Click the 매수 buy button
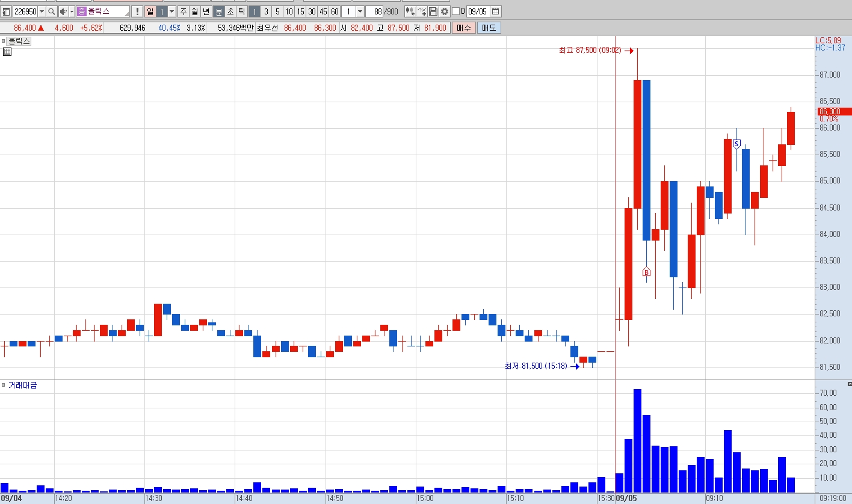The height and width of the screenshot is (504, 852). click(464, 28)
